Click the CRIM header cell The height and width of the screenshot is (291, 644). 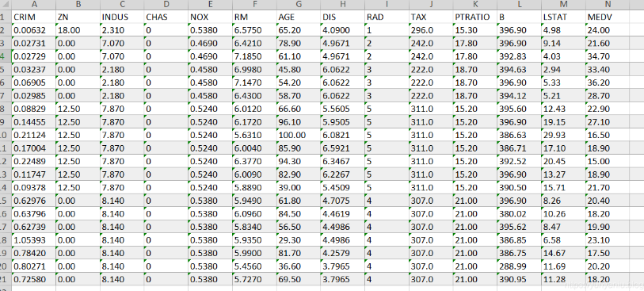pos(34,17)
